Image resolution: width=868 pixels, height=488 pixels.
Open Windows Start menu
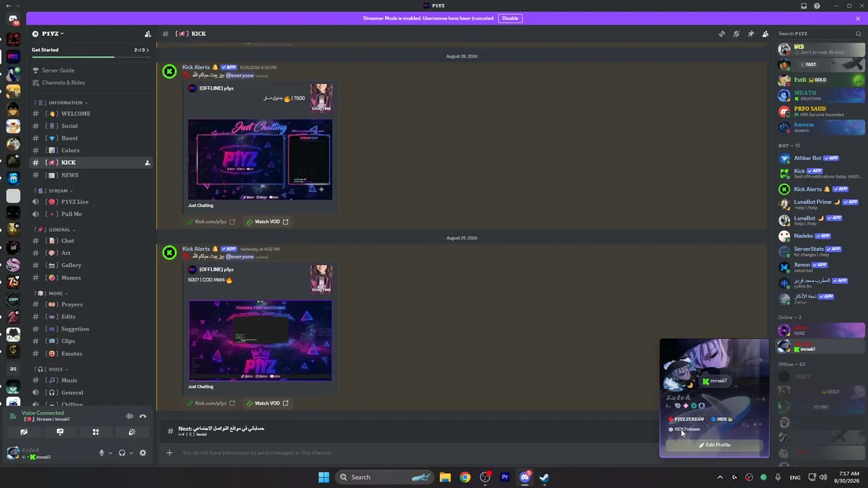coord(323,477)
